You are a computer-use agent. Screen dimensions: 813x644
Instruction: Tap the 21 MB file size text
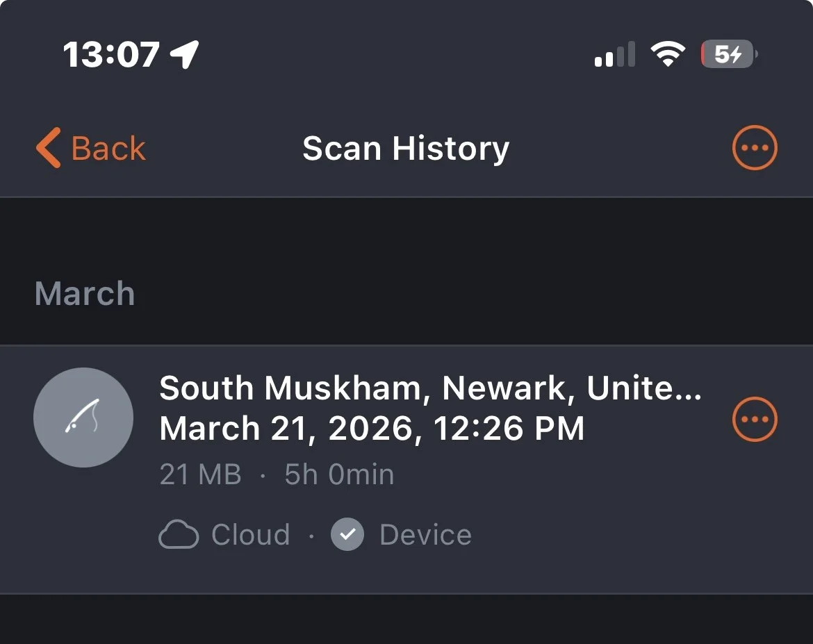[x=200, y=475]
